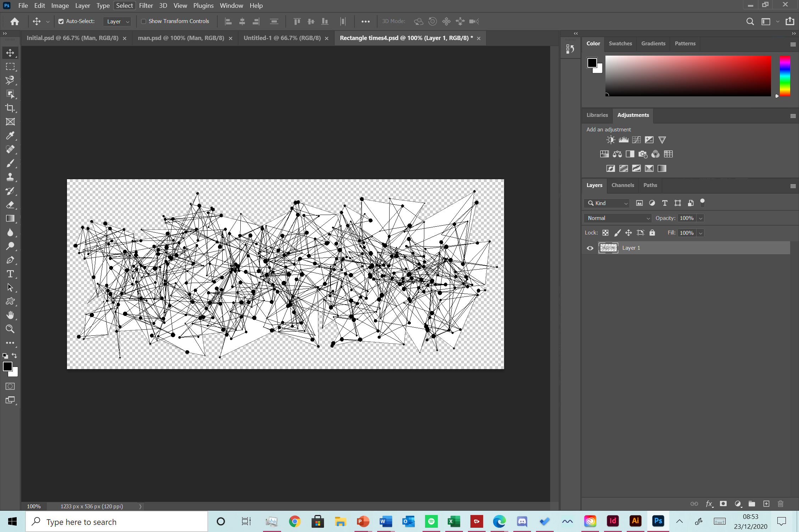Image resolution: width=799 pixels, height=532 pixels.
Task: Select the Zoom tool
Action: pyautogui.click(x=10, y=329)
